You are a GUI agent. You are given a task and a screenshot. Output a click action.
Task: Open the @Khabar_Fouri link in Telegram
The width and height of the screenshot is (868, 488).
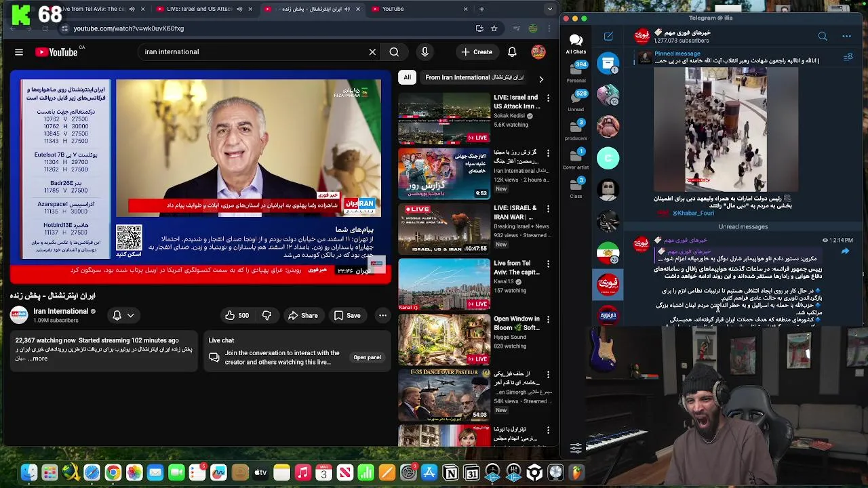click(693, 213)
